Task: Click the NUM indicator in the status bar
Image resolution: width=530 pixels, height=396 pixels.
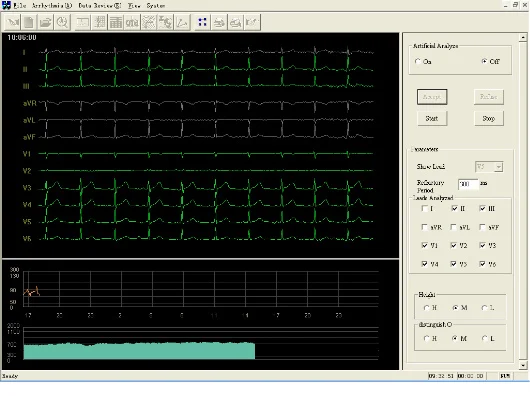Action: point(505,376)
